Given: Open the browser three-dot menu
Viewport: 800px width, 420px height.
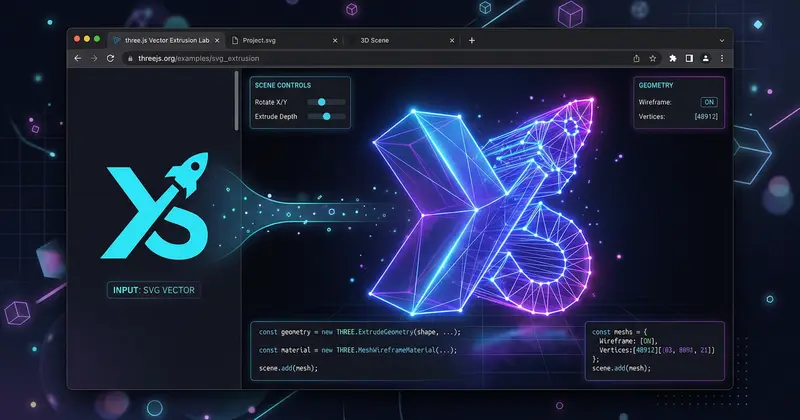Looking at the screenshot, I should pos(722,59).
